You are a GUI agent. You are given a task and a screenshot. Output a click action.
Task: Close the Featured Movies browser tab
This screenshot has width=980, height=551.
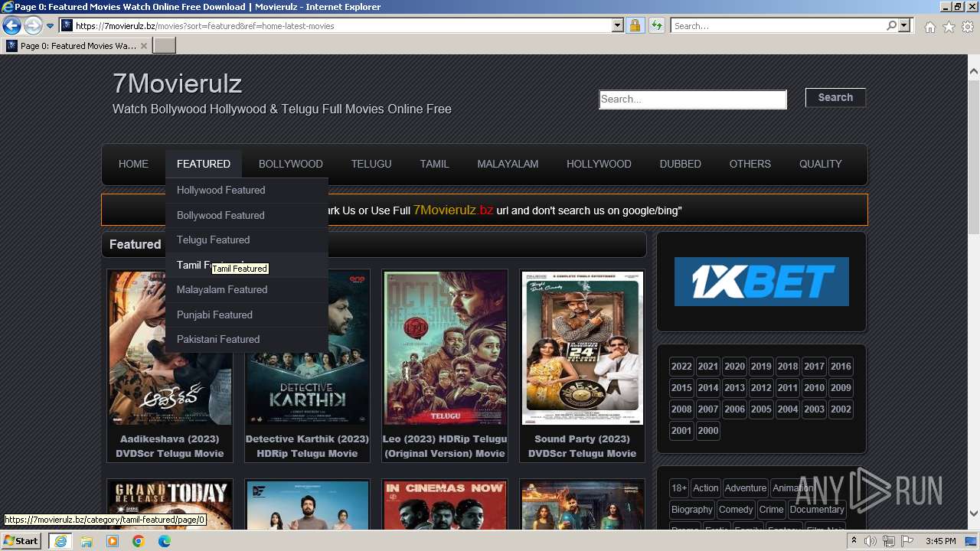tap(143, 46)
